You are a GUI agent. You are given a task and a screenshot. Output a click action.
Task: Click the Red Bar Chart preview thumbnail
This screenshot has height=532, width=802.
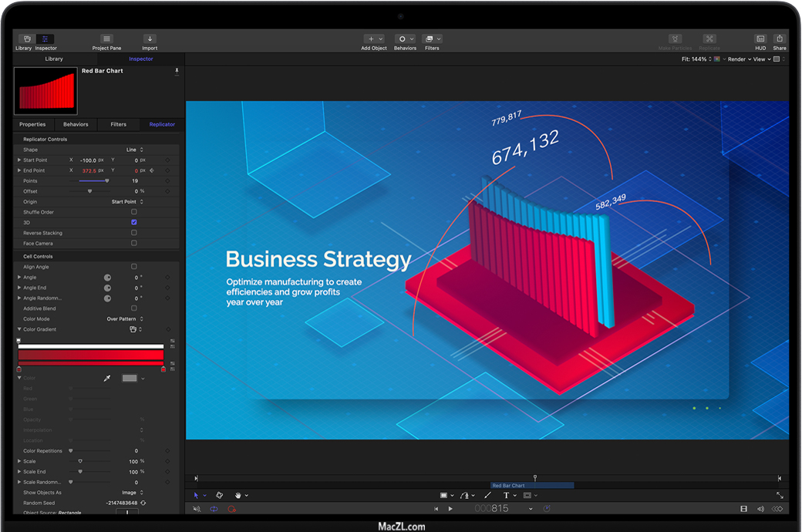click(x=45, y=91)
